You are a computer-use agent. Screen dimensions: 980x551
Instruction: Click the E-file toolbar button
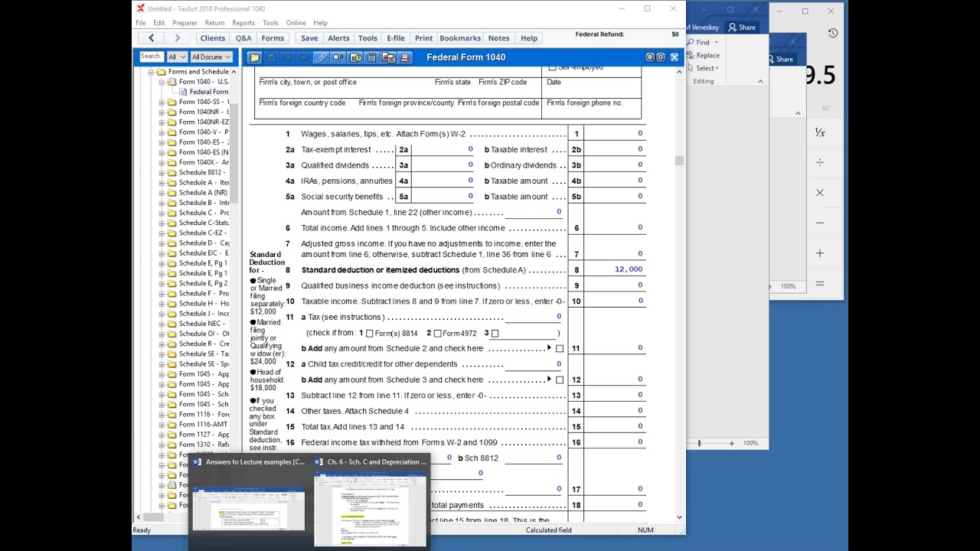(396, 38)
